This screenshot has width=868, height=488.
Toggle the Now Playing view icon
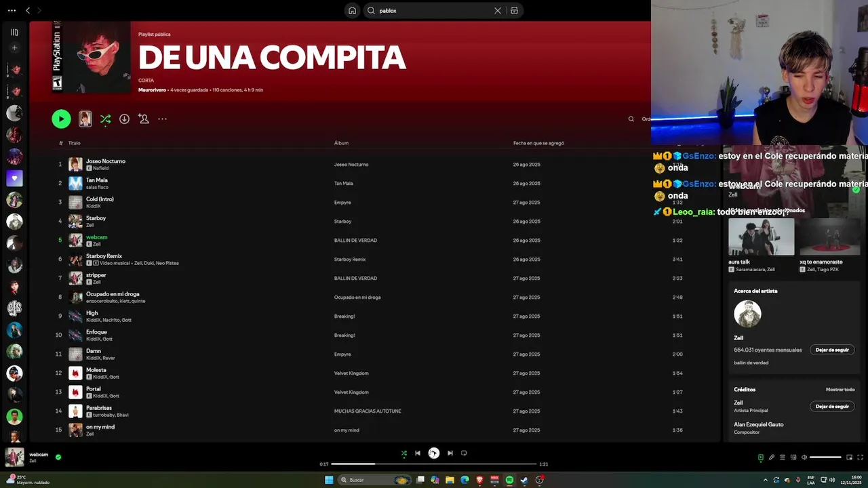pyautogui.click(x=760, y=457)
